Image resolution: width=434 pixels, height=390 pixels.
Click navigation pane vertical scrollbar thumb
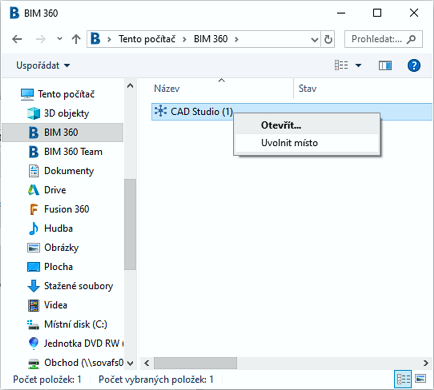(x=130, y=224)
